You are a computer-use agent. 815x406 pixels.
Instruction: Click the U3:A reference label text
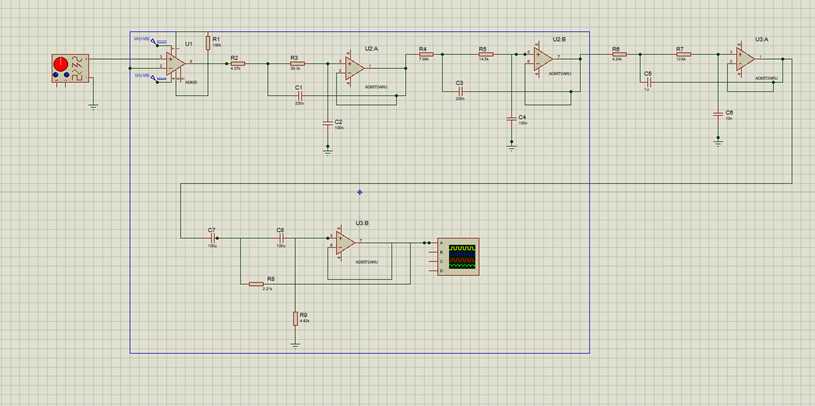[761, 40]
